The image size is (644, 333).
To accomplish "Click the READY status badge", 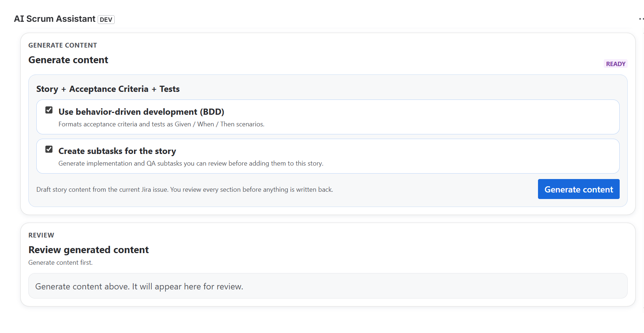I will [x=616, y=64].
